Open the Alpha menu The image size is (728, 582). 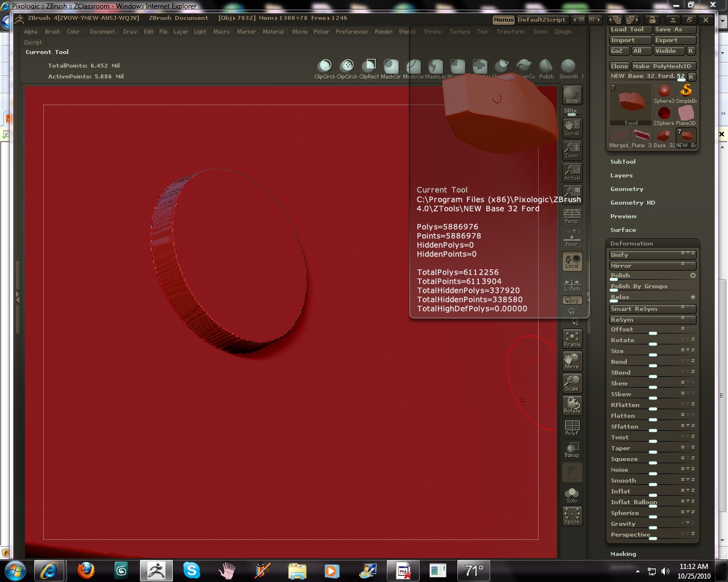[31, 32]
